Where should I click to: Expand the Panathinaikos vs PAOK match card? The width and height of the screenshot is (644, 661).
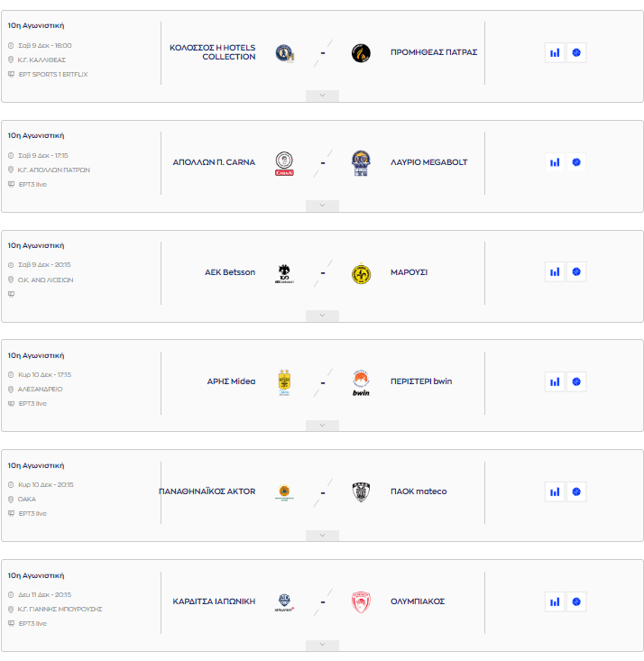tap(322, 536)
